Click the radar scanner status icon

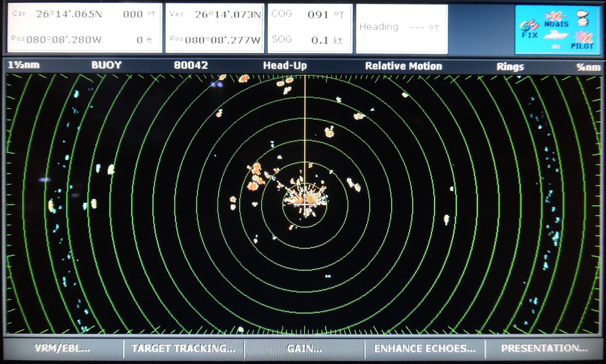[583, 18]
